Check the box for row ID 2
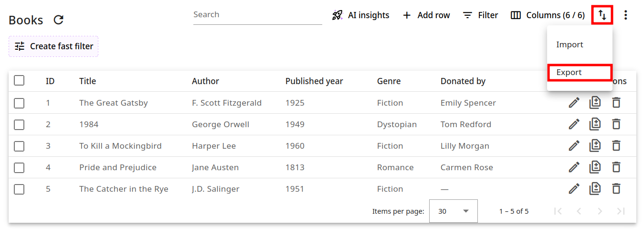Viewport: 644px width, 229px height. point(19,124)
